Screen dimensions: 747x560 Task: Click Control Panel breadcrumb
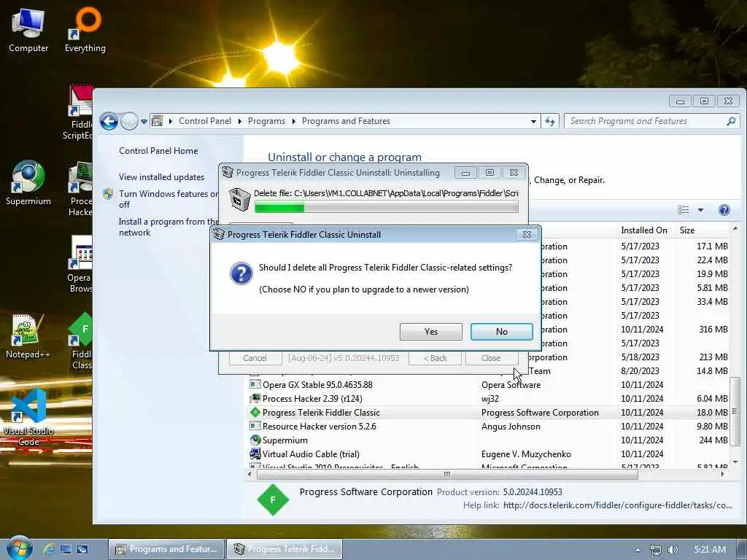coord(205,121)
